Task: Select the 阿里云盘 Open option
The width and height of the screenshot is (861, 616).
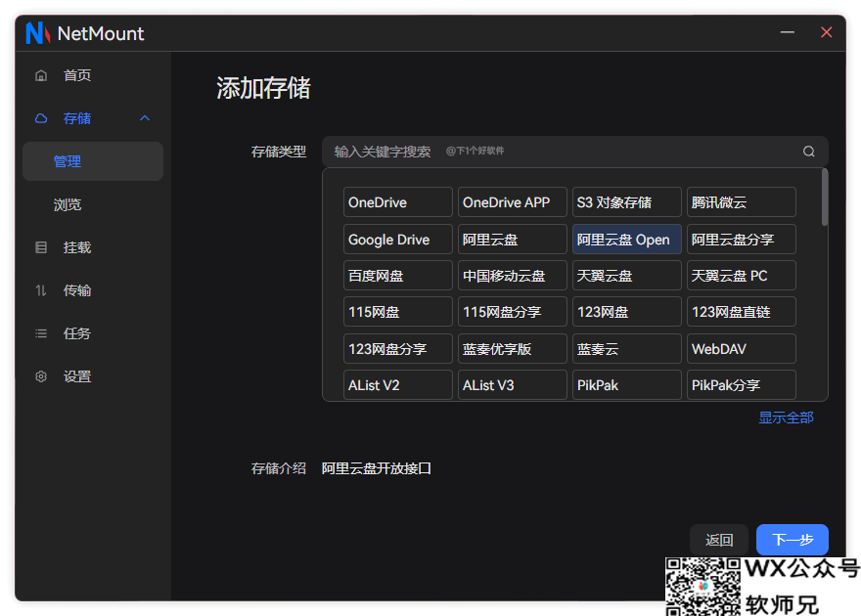Action: point(626,240)
